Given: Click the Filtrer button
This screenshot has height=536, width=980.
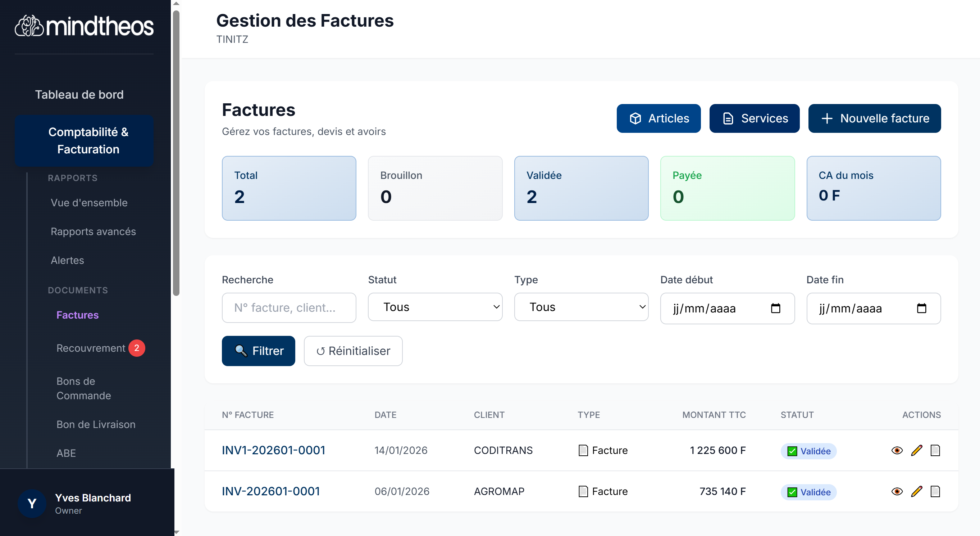Looking at the screenshot, I should click(x=258, y=351).
